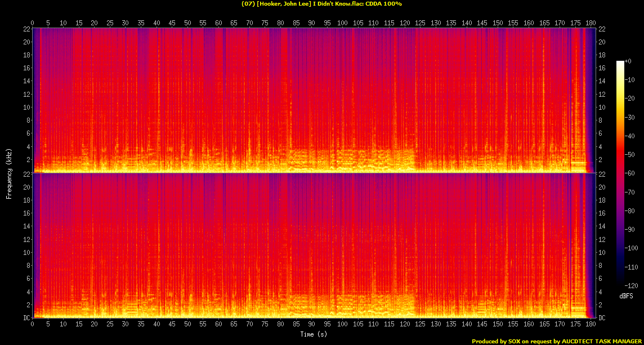
Task: Click the lower channel spectrogram plot
Action: [314, 245]
